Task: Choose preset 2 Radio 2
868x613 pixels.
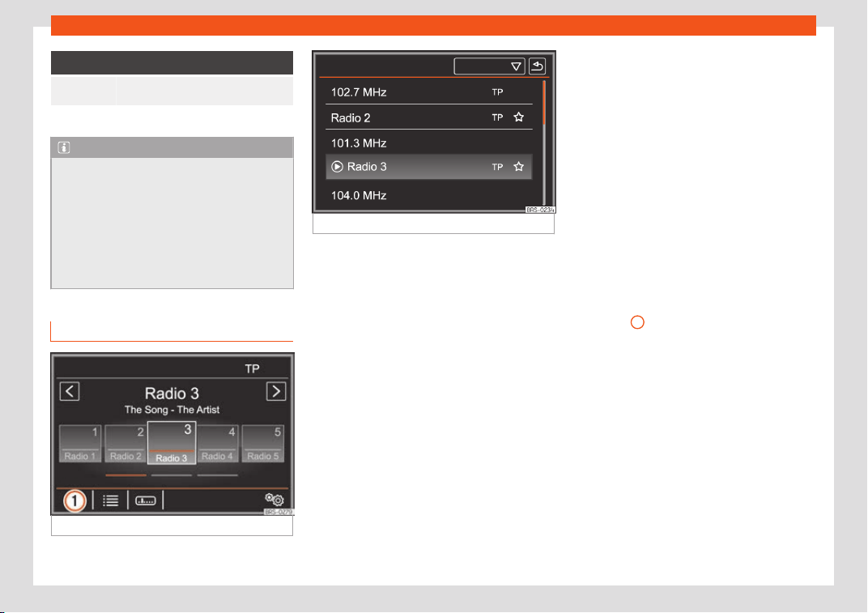Action: click(126, 443)
